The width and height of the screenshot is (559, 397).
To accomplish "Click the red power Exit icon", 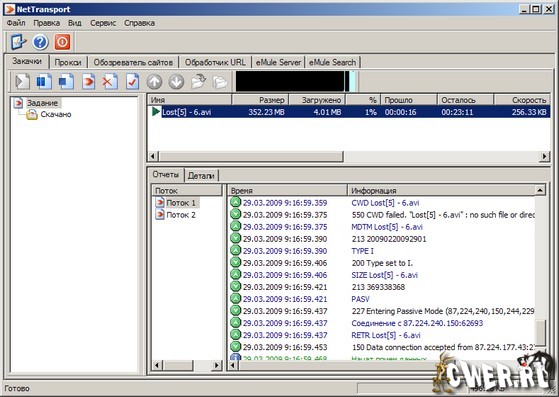I will pos(62,42).
